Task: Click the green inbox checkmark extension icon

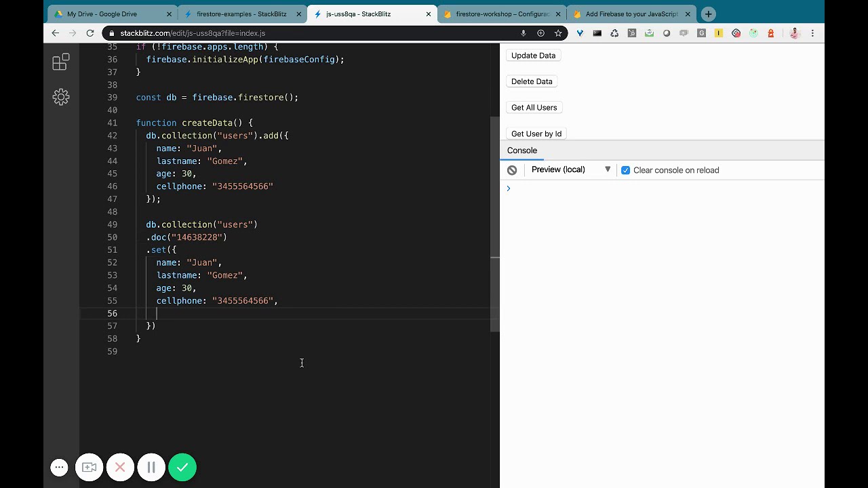Action: [x=649, y=33]
